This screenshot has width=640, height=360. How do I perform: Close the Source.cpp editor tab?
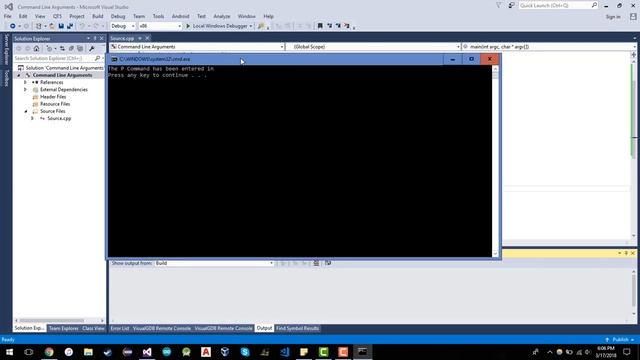click(x=148, y=38)
